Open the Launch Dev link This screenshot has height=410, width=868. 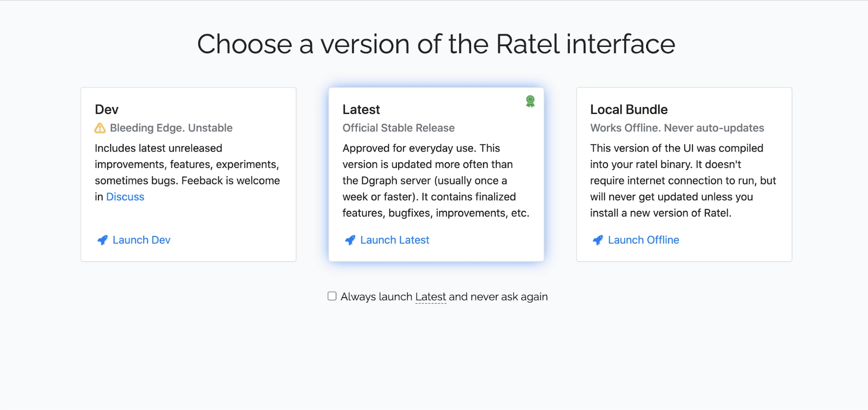coord(142,240)
